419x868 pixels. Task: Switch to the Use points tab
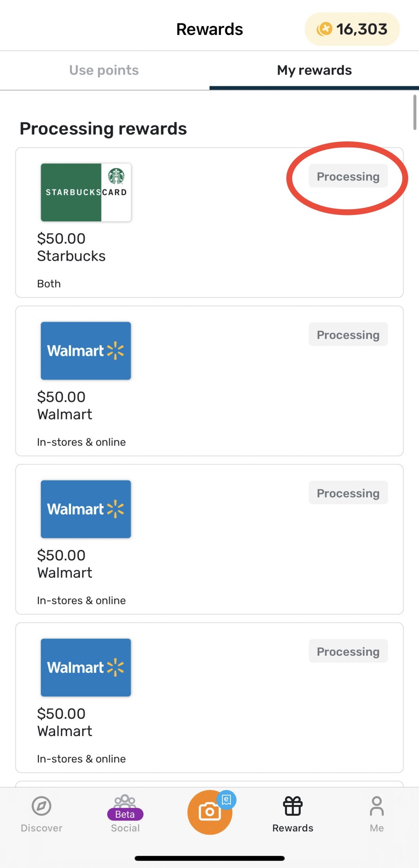104,70
